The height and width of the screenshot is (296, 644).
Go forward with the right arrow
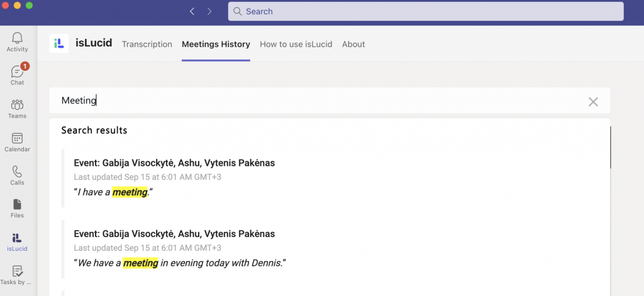pyautogui.click(x=209, y=11)
